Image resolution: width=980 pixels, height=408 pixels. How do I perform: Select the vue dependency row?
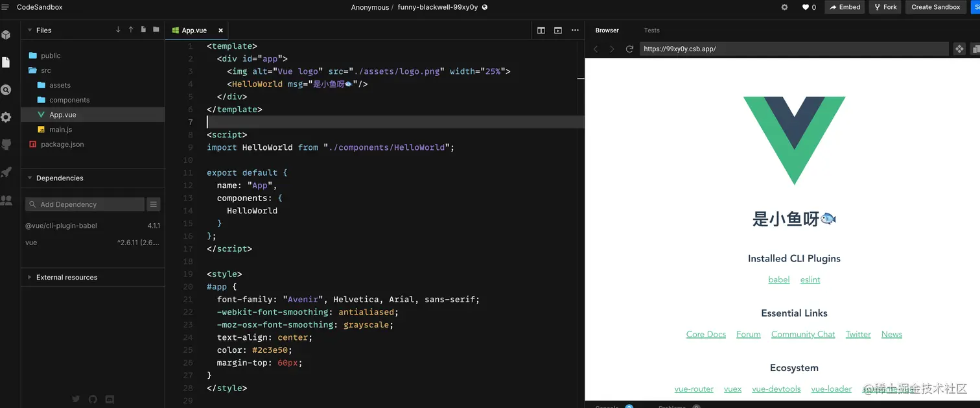93,243
